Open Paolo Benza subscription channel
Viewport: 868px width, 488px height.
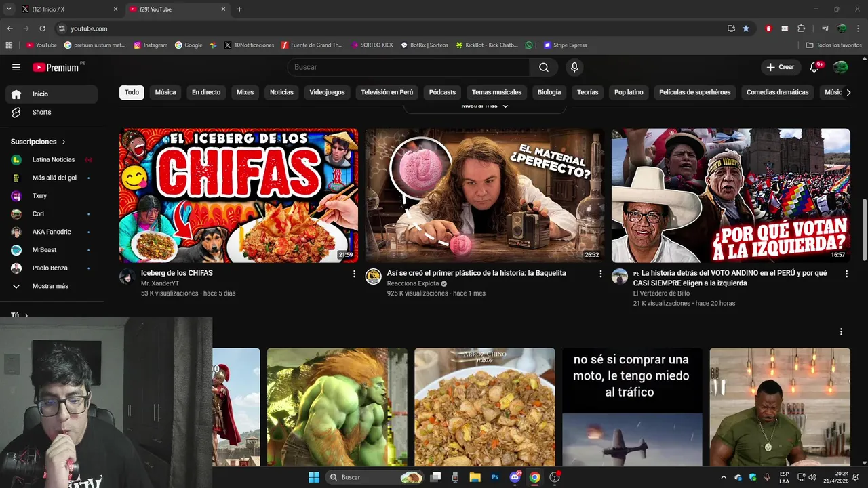52,268
